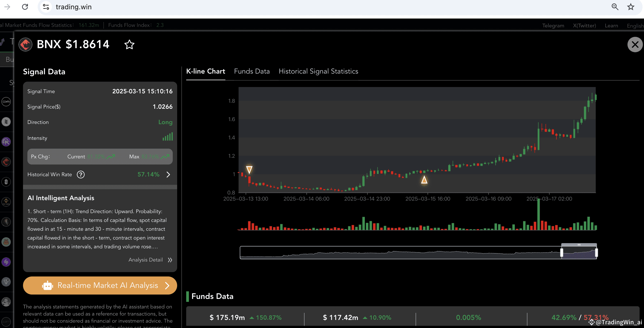Open site information icon in address bar
This screenshot has width=644, height=328.
click(x=46, y=7)
